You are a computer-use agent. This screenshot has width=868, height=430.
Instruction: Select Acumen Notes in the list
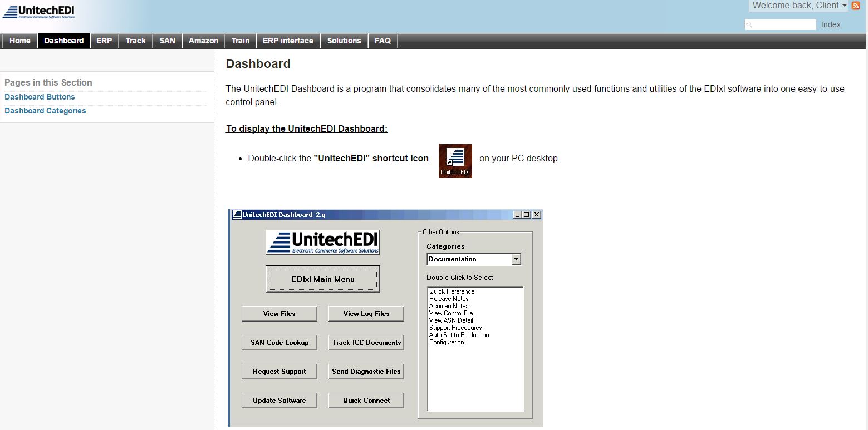click(x=449, y=306)
